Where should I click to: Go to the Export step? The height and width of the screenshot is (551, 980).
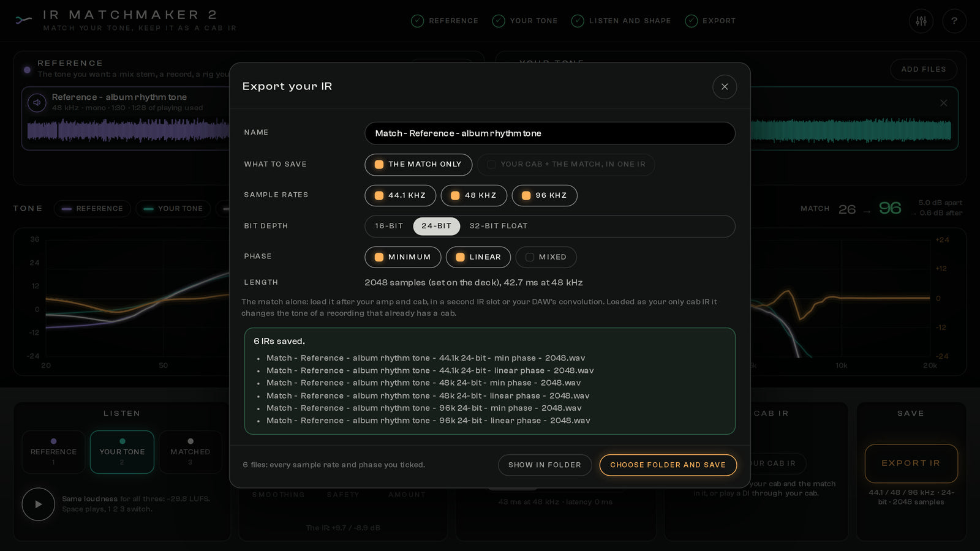coord(710,21)
